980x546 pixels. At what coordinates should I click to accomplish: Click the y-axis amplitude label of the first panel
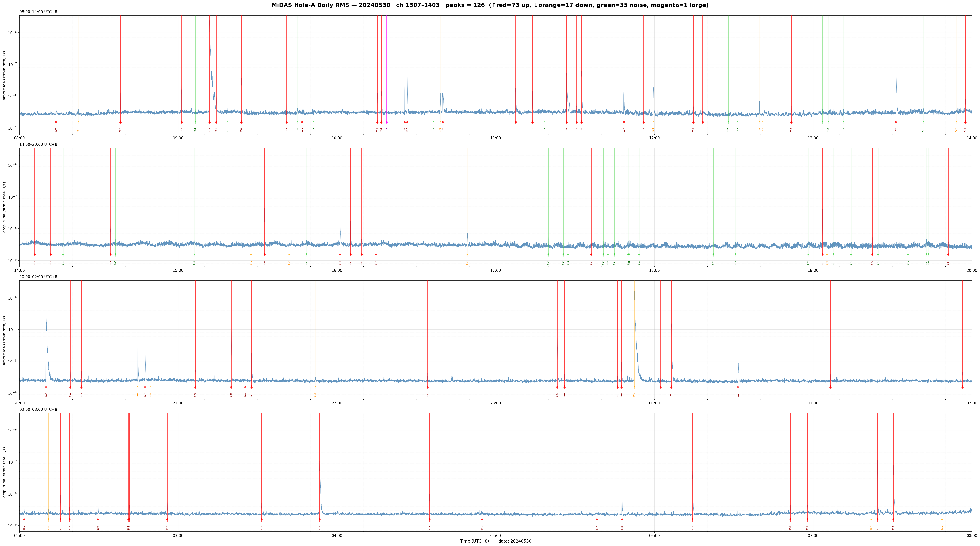pos(5,75)
